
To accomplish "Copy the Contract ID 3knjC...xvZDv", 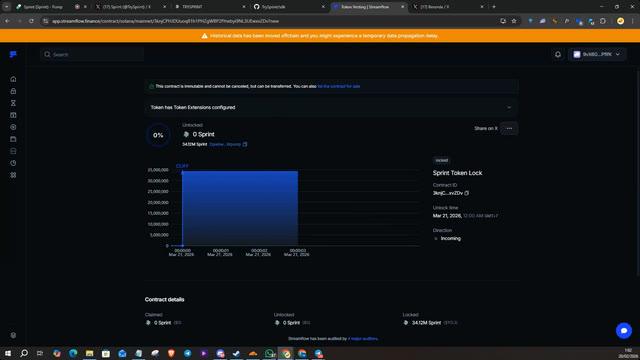I will (x=467, y=193).
